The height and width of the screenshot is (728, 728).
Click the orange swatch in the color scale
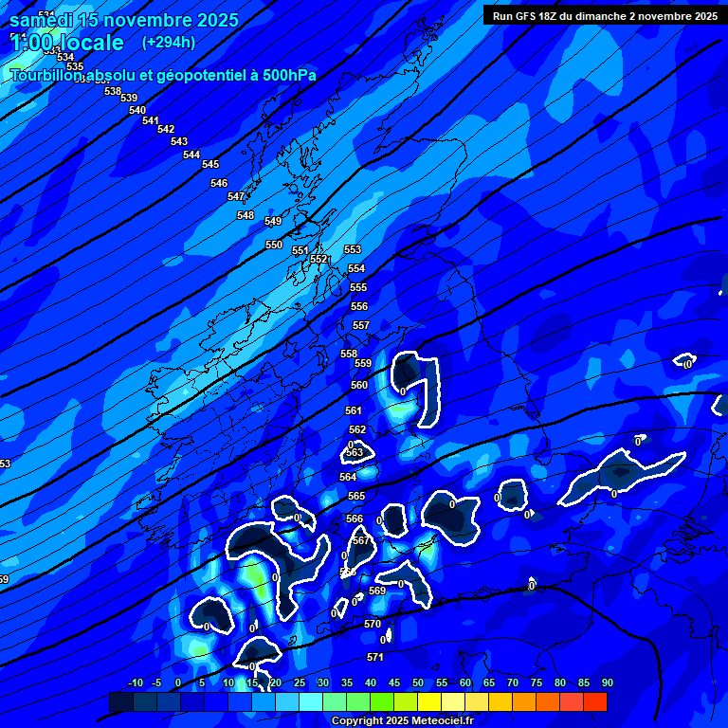[524, 701]
